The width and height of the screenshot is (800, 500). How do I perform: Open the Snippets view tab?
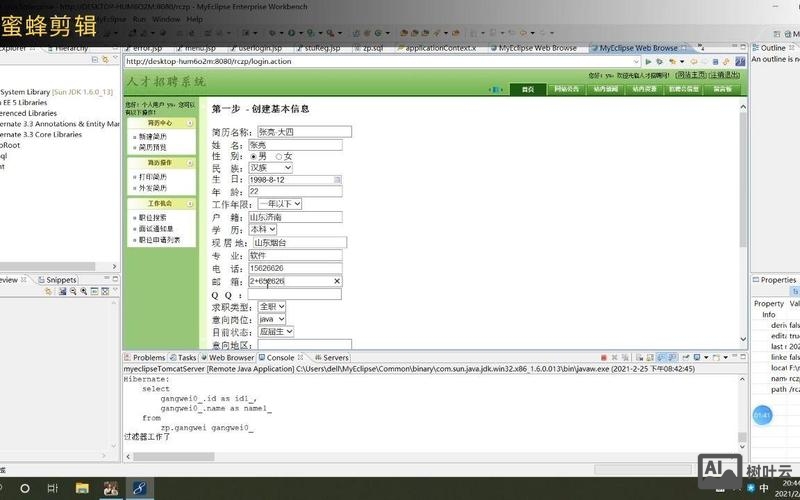[x=57, y=280]
